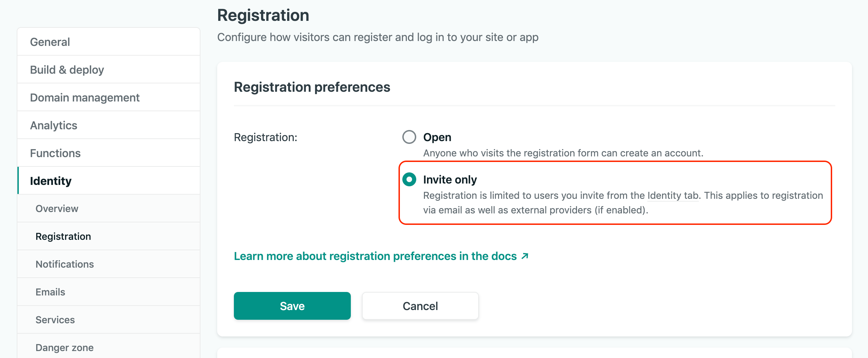Switch to the Registration subsection
This screenshot has height=358, width=868.
tap(63, 236)
